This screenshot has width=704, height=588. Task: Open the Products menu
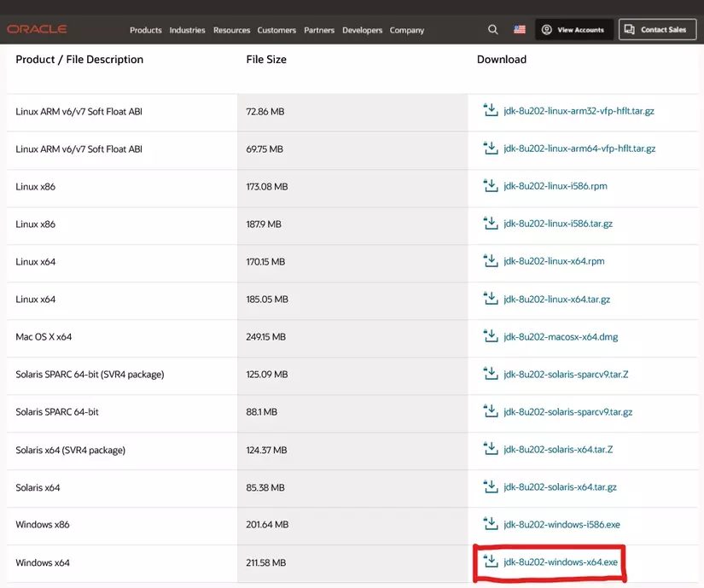(145, 30)
